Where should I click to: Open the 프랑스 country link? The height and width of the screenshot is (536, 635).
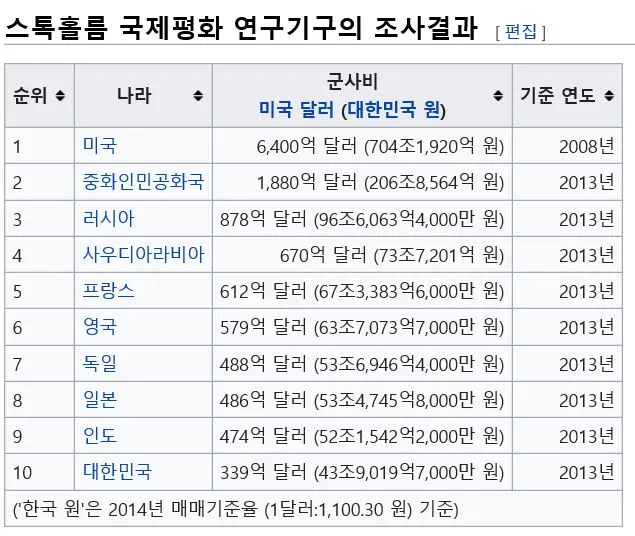click(108, 290)
